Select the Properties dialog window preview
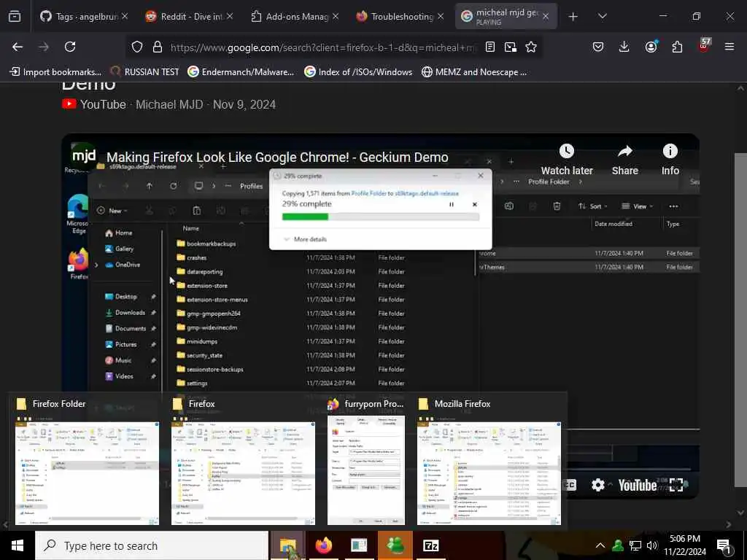 [366, 462]
